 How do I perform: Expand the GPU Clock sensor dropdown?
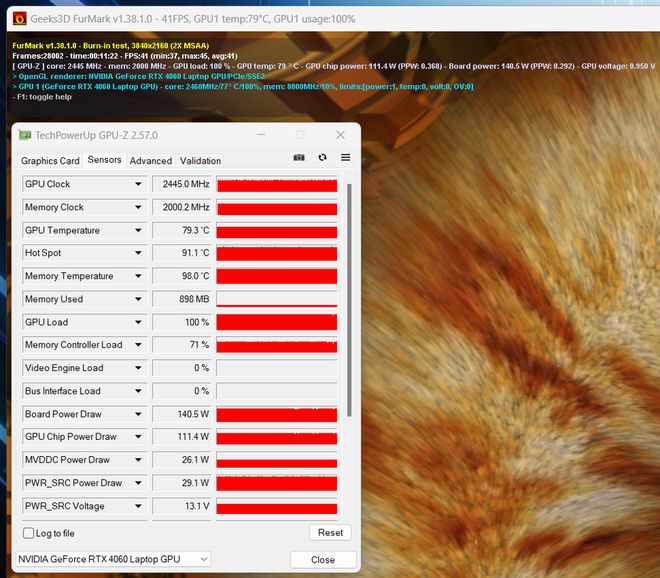(x=138, y=184)
